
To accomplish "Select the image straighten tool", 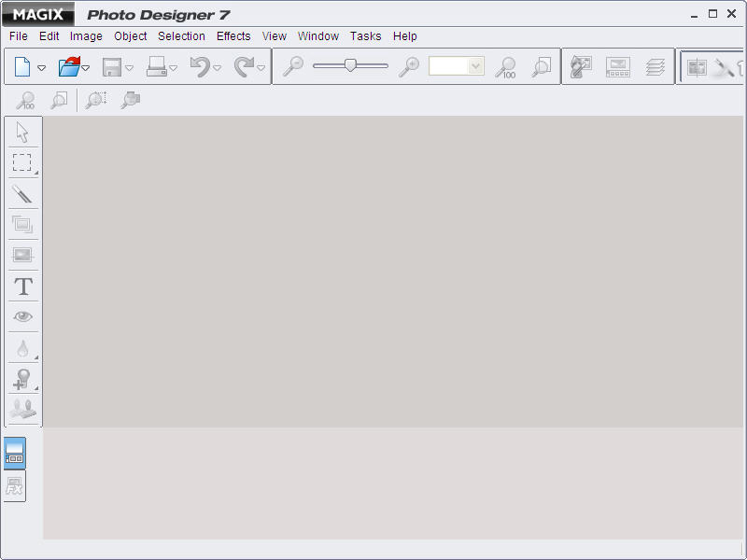I will pos(22,255).
